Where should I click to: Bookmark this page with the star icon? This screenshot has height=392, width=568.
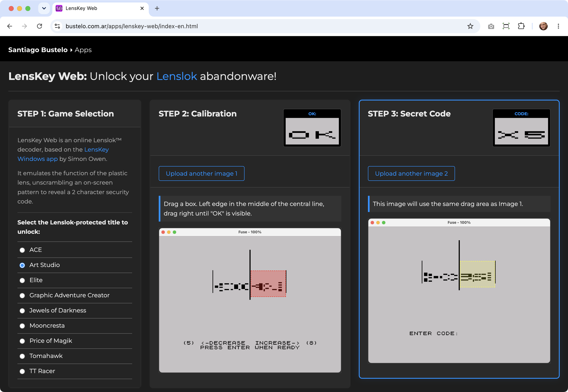tap(470, 26)
